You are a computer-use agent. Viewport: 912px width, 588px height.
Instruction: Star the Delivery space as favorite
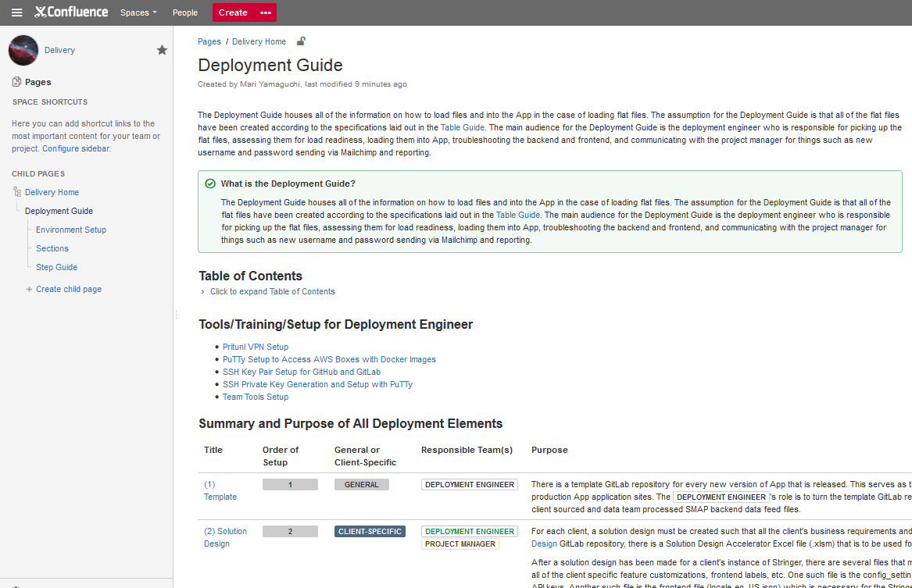pyautogui.click(x=162, y=50)
